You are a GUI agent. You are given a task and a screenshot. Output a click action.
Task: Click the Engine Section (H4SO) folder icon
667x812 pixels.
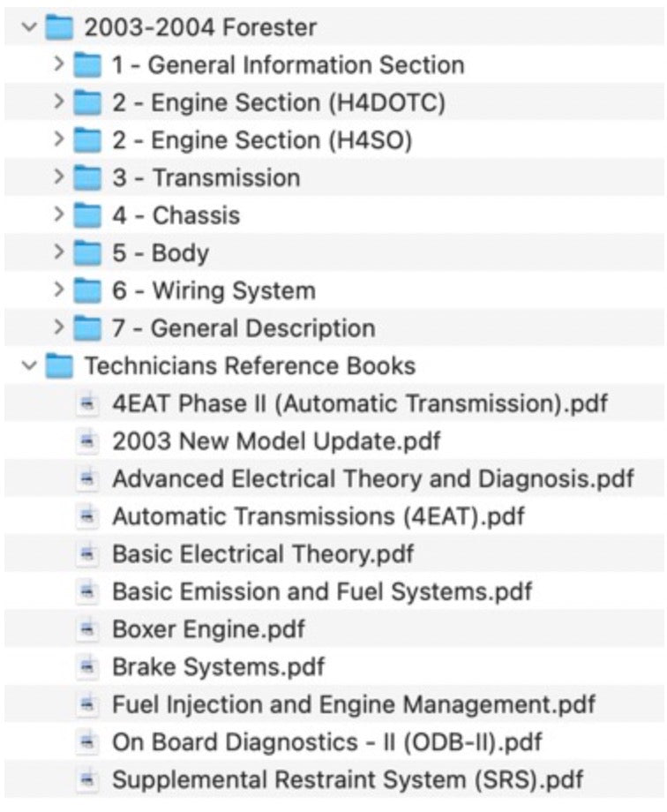click(87, 139)
